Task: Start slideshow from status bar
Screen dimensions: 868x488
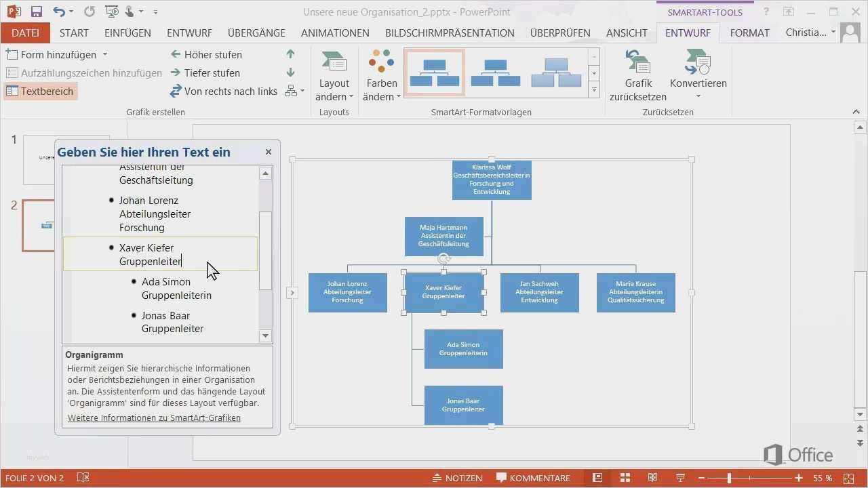Action: 681,478
